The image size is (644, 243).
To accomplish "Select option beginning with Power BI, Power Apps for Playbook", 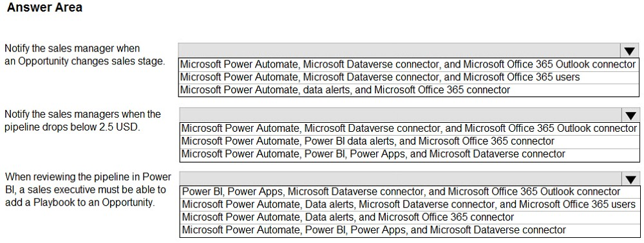I will 410,192.
